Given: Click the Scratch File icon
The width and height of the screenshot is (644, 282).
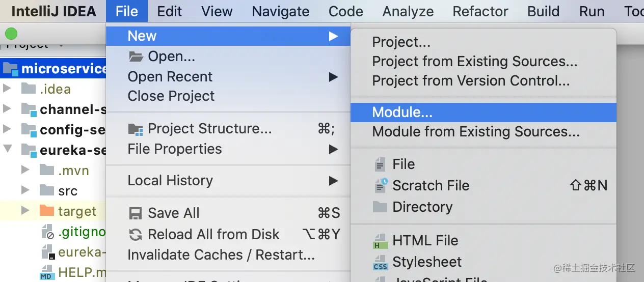Looking at the screenshot, I should 381,186.
